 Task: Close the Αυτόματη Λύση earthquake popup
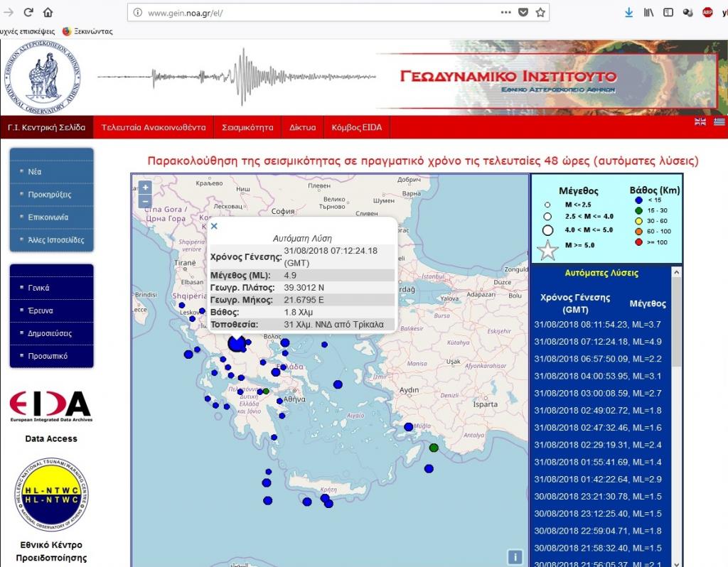click(214, 227)
